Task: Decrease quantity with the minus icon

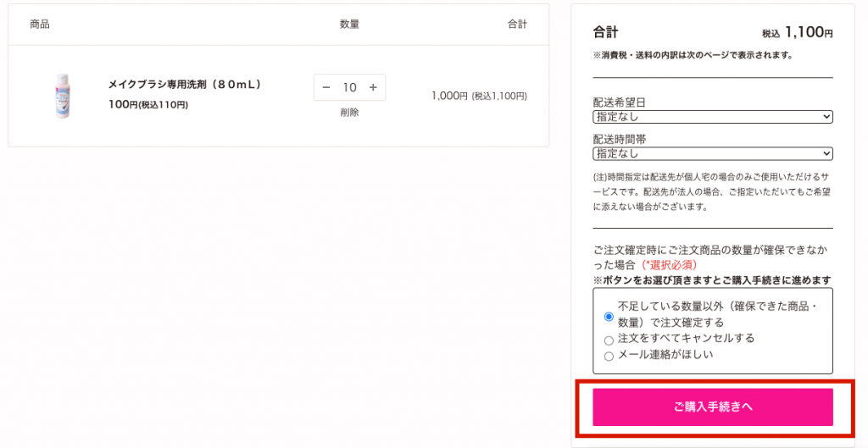Action: (x=326, y=88)
